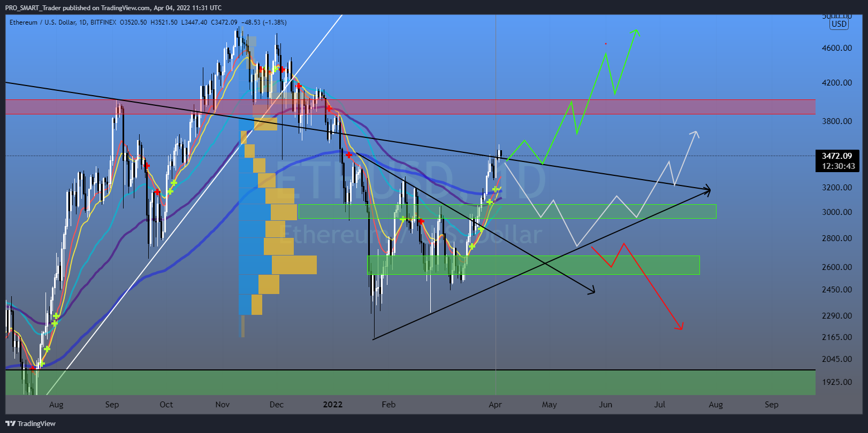Click the 4600.00 price axis label
The width and height of the screenshot is (868, 433).
(837, 48)
